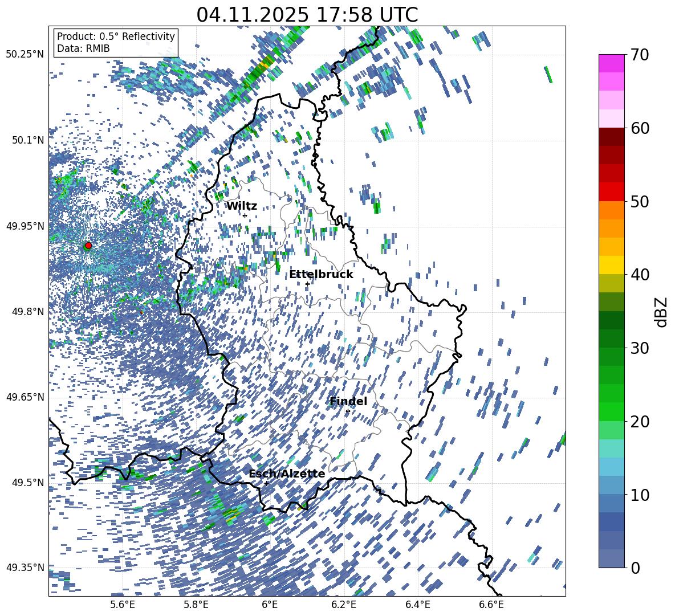The image size is (675, 616).
Task: Click the Ettelbruck label on the map
Action: [x=321, y=275]
